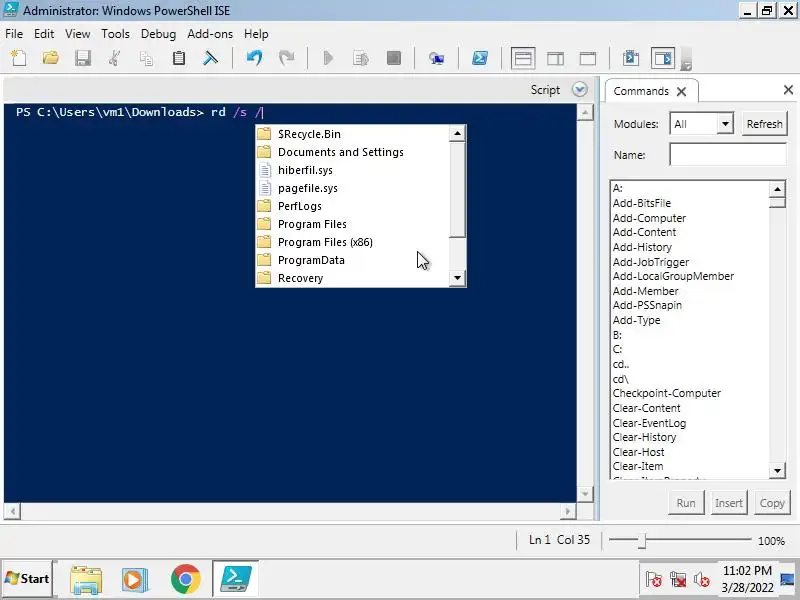Undo the last action

(x=254, y=58)
